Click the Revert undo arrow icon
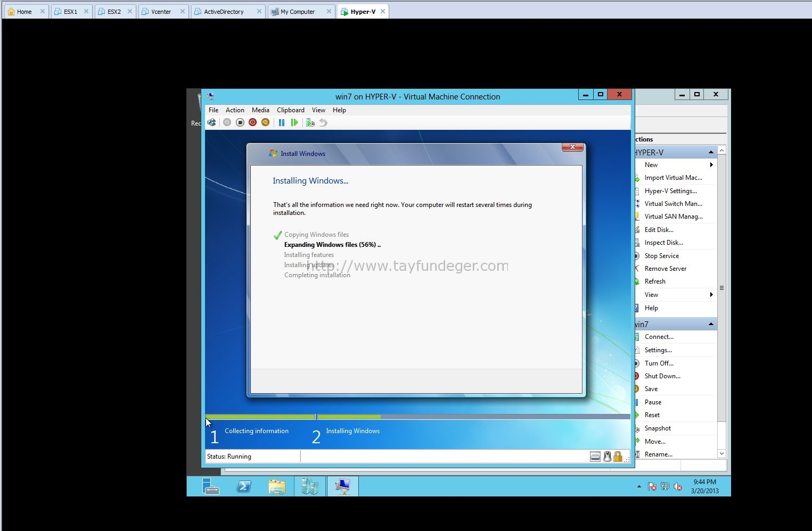This screenshot has width=812, height=531. coord(323,122)
